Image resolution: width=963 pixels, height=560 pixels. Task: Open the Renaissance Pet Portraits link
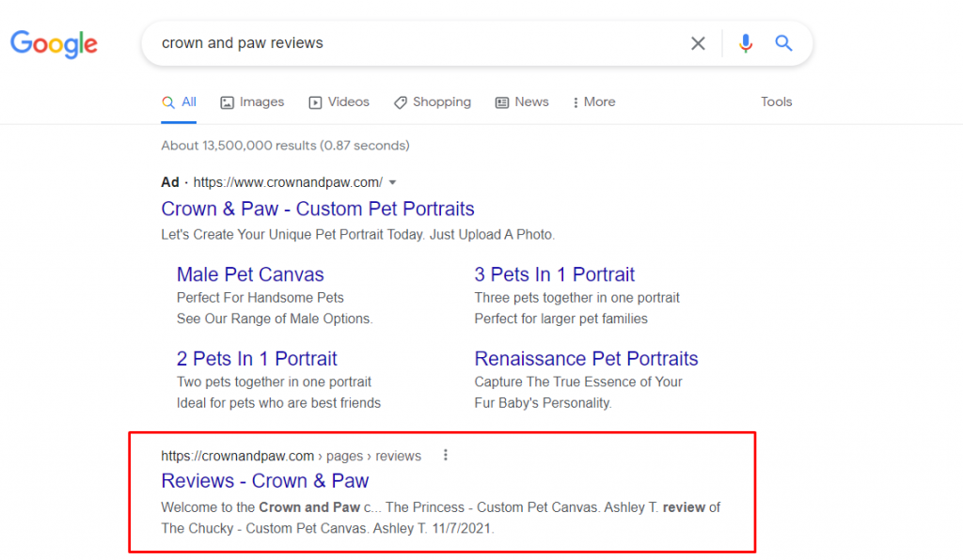[x=586, y=358]
